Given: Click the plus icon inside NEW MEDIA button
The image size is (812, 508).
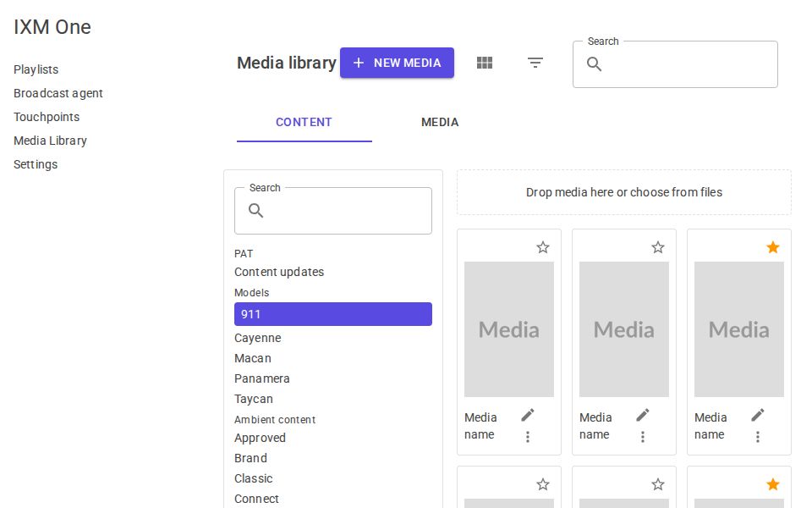Looking at the screenshot, I should [x=359, y=62].
